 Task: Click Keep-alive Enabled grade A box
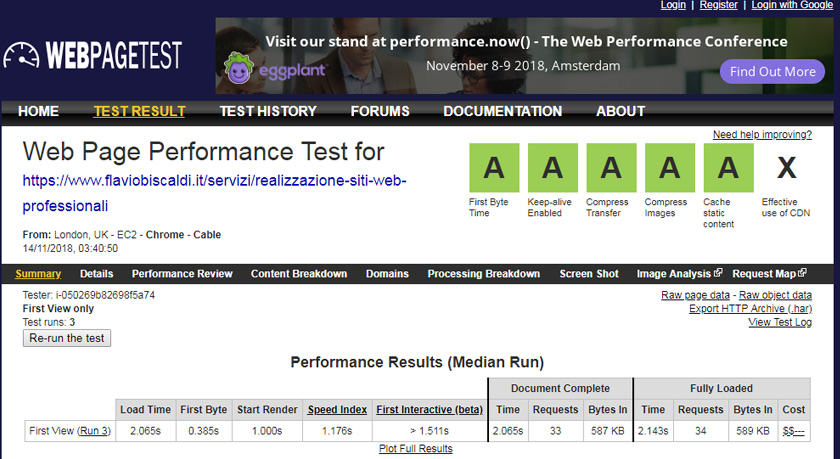pyautogui.click(x=552, y=168)
